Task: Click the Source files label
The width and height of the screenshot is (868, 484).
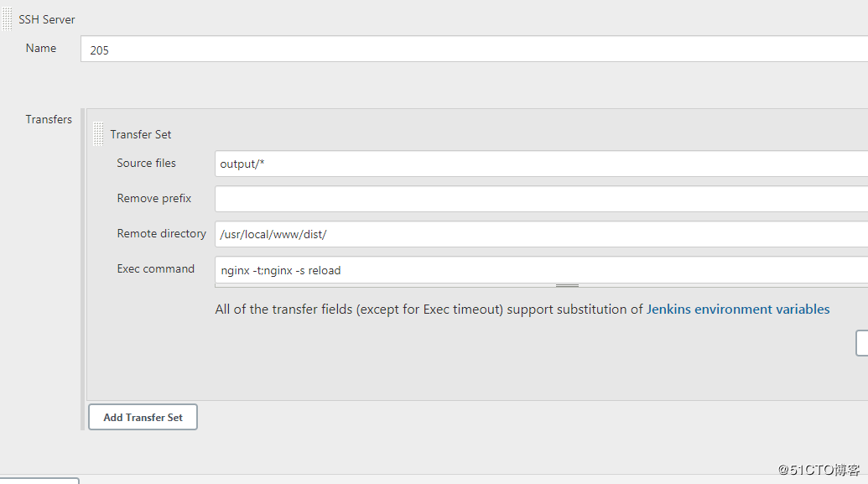Action: click(146, 163)
